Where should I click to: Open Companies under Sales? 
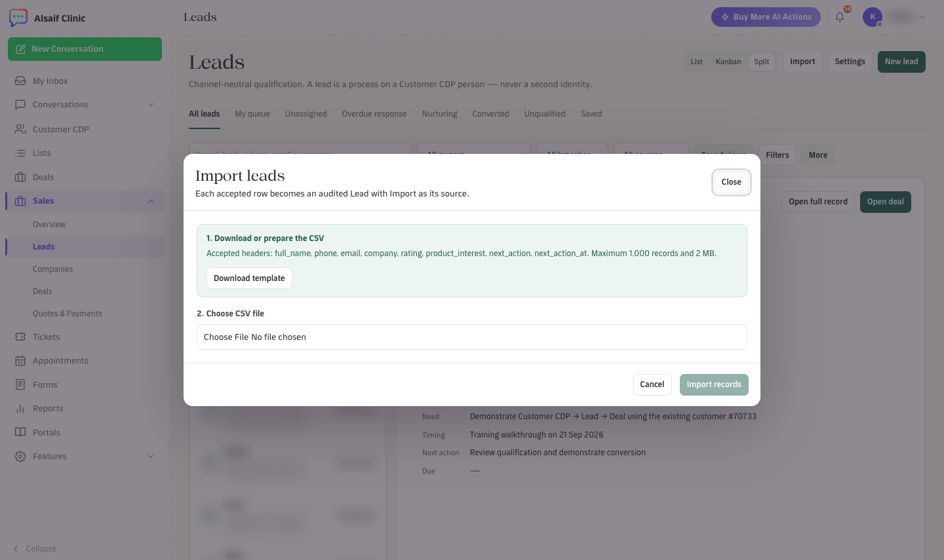53,269
